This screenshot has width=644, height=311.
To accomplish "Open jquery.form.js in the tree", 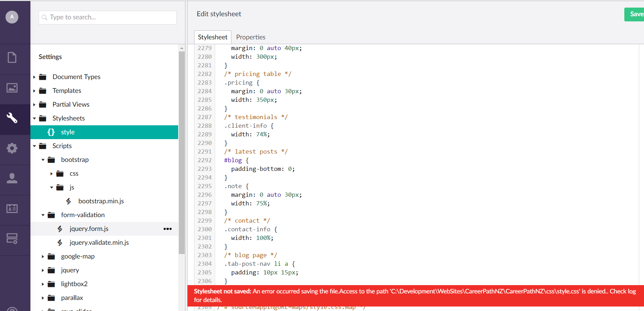I will tap(89, 229).
